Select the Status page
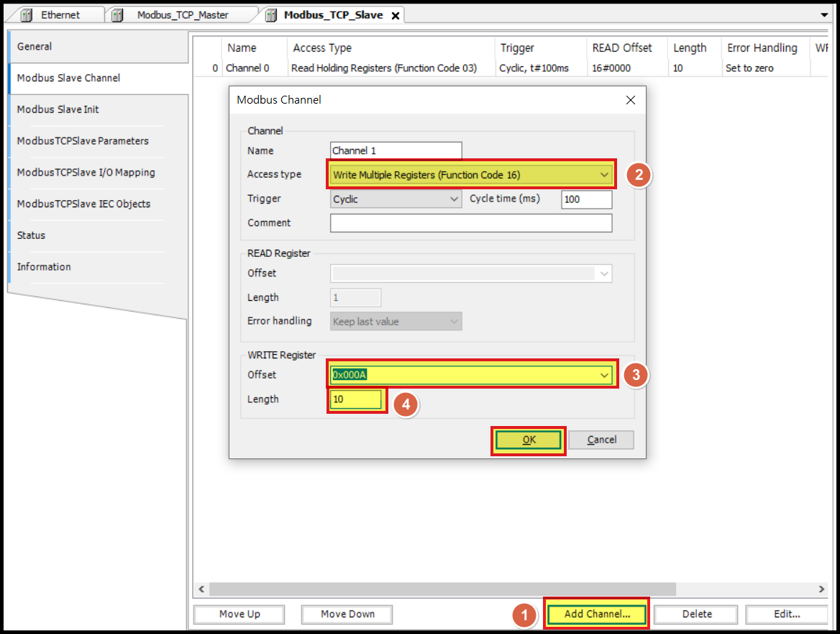The width and height of the screenshot is (840, 634). (x=31, y=235)
